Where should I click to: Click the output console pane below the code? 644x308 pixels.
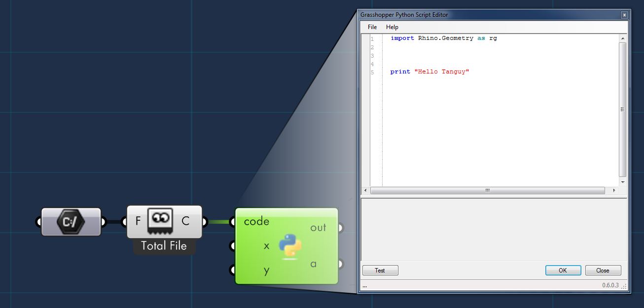(494, 230)
